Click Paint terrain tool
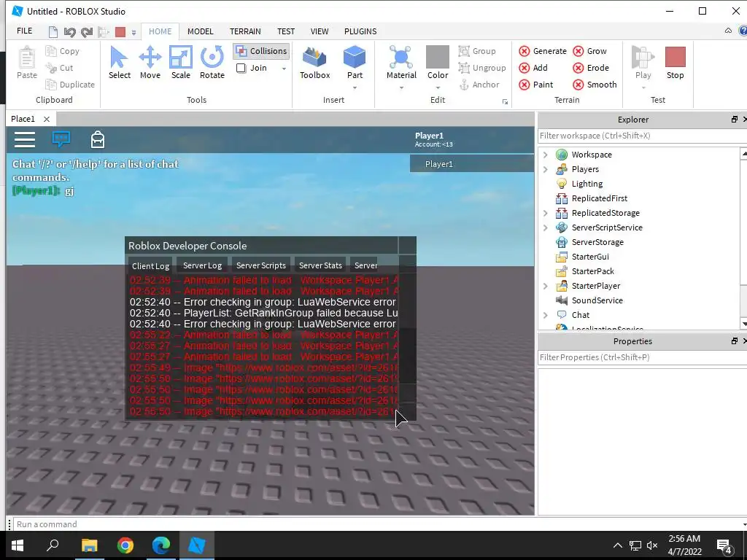The height and width of the screenshot is (560, 747). pyautogui.click(x=536, y=85)
